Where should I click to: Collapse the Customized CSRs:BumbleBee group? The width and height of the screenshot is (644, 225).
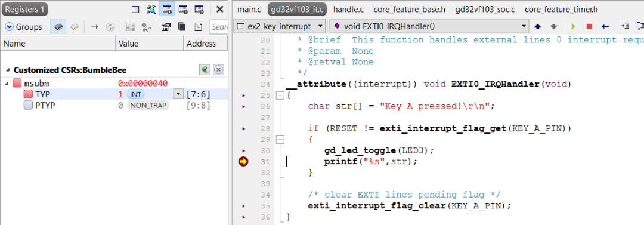tap(8, 70)
